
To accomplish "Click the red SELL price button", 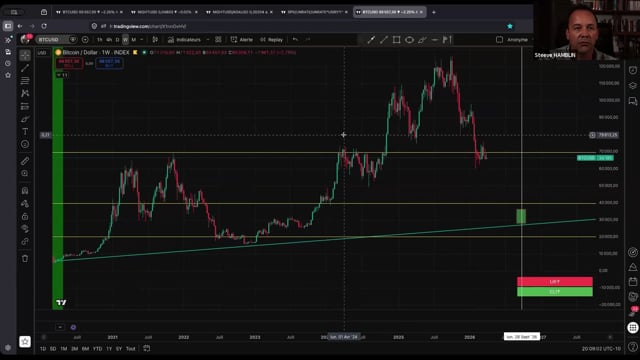I will point(69,63).
